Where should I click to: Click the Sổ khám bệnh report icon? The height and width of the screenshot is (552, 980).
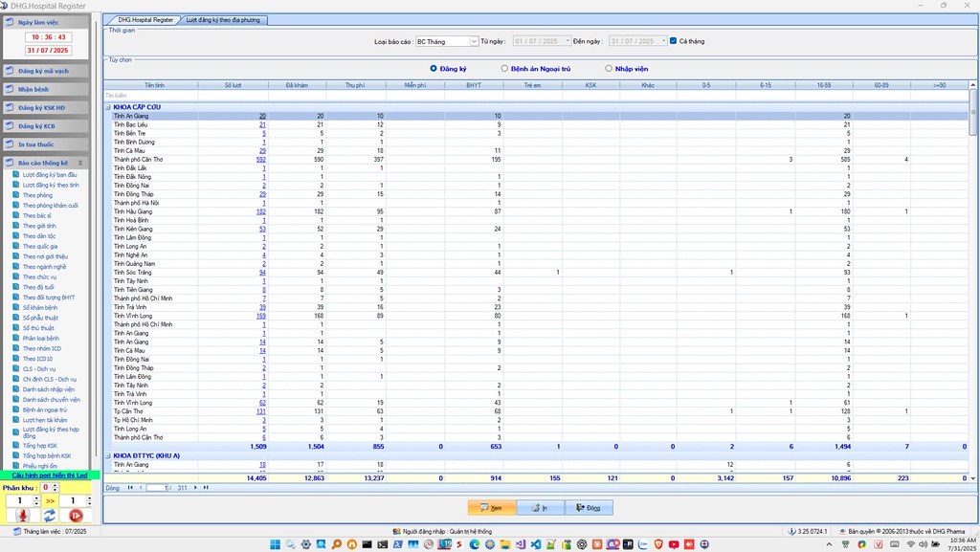[x=16, y=307]
